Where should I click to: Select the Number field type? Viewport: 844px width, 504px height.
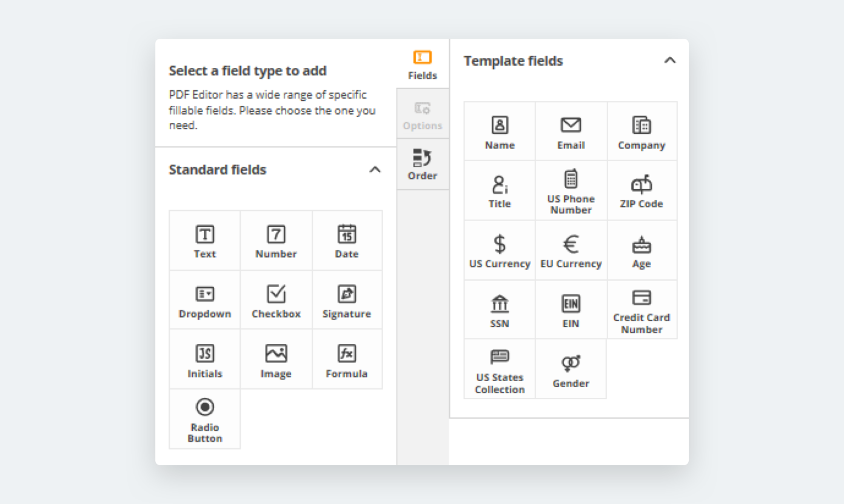tap(276, 240)
